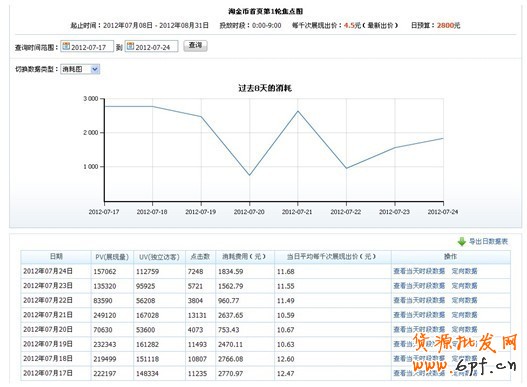Open 查看当天时段数据 for 2012年07月21日

coord(419,315)
